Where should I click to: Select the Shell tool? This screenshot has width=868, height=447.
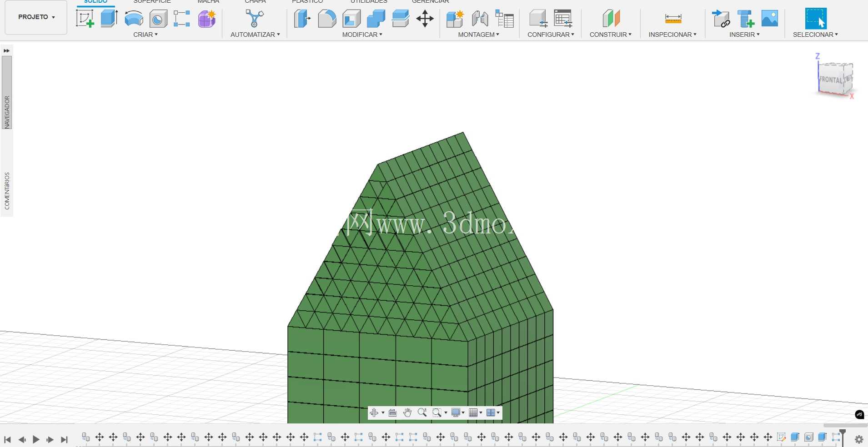click(x=351, y=19)
